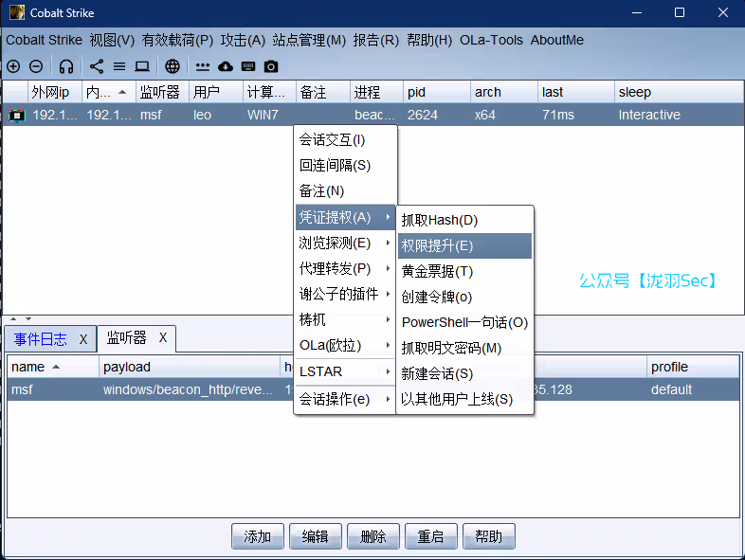Click the 添加 button

pyautogui.click(x=258, y=536)
